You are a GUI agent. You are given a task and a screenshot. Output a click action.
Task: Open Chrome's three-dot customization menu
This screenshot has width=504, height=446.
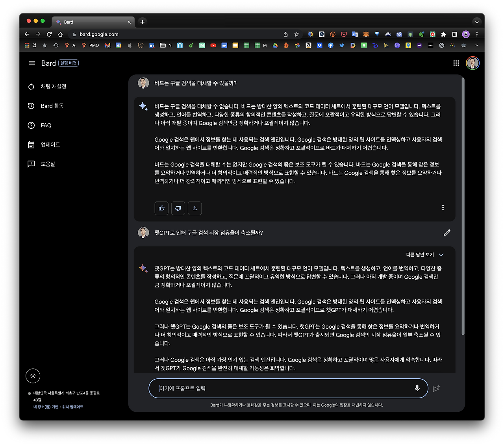tap(477, 34)
